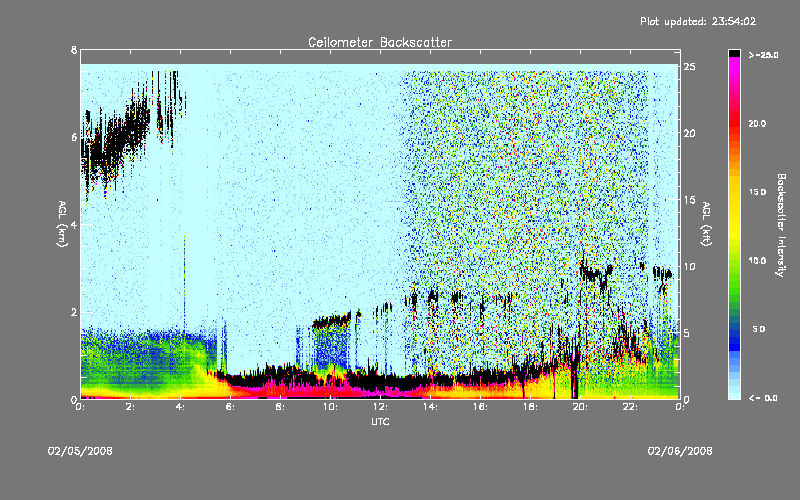Screen dimensions: 800x500
Task: Click the '18:' hour tick on UTC axis
Action: point(531,407)
